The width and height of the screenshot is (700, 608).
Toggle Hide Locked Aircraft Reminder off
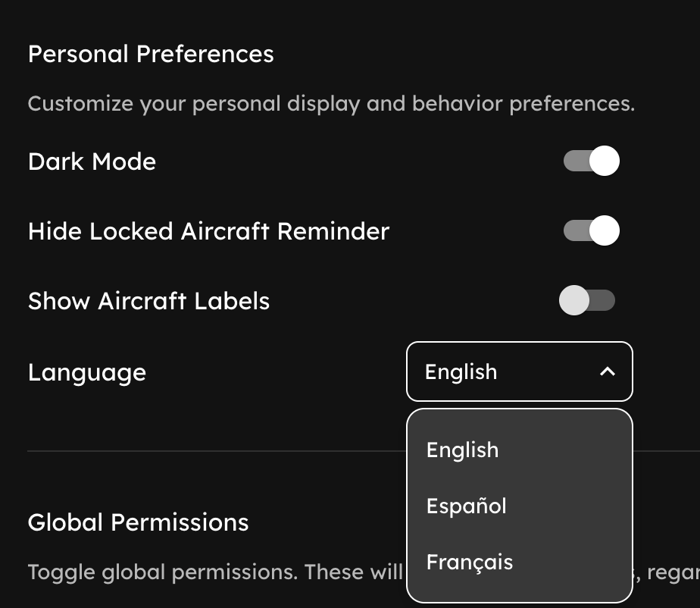click(x=590, y=230)
